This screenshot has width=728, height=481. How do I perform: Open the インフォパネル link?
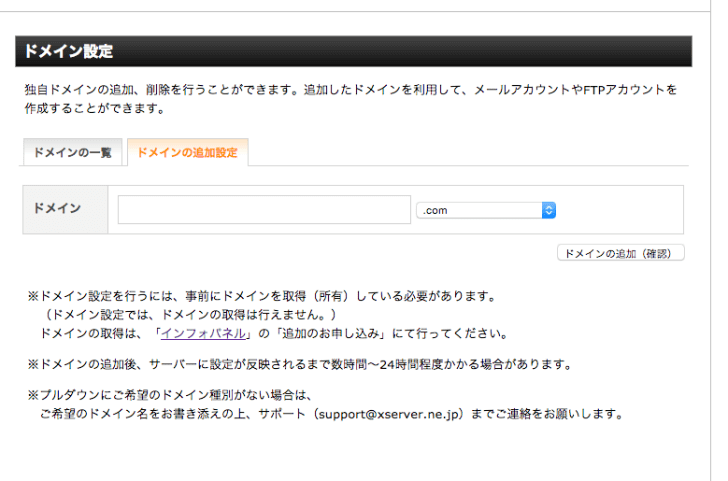[203, 333]
